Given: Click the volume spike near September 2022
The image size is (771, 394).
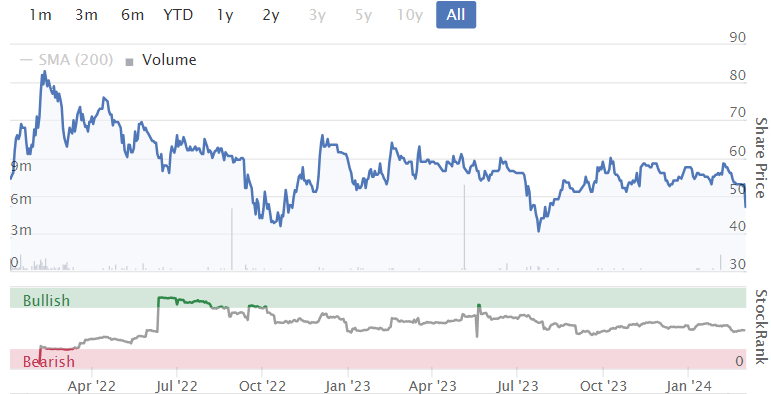Looking at the screenshot, I should tap(232, 239).
